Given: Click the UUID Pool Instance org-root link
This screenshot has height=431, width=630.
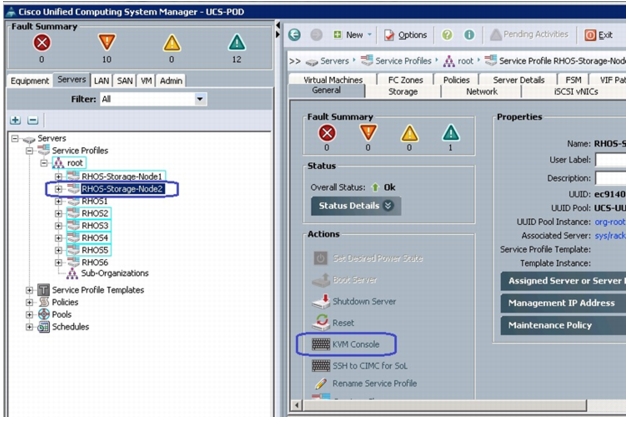Looking at the screenshot, I should point(610,222).
